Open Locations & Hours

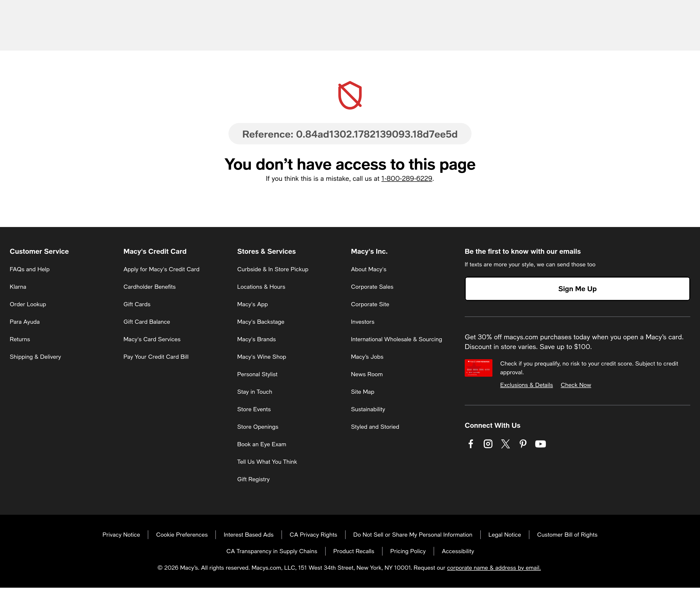tap(261, 287)
